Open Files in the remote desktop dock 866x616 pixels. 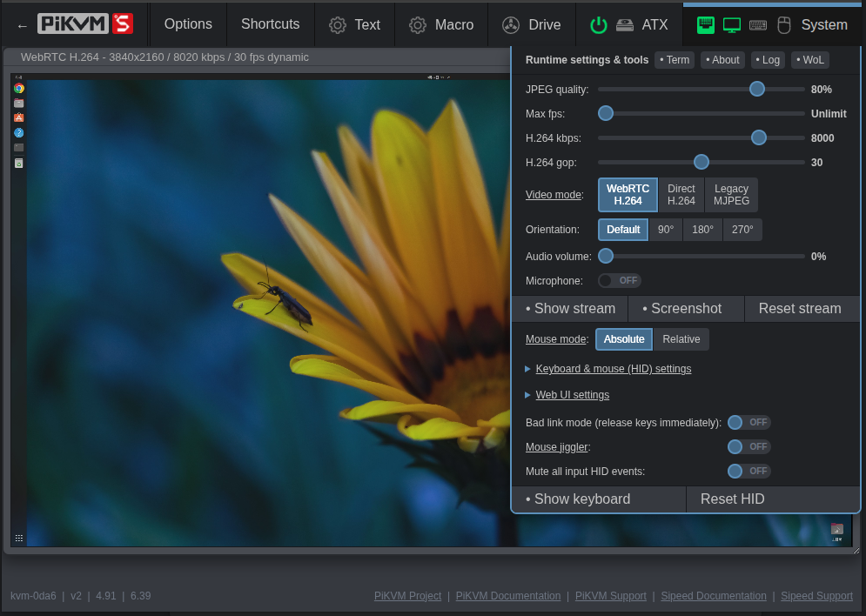(x=19, y=104)
